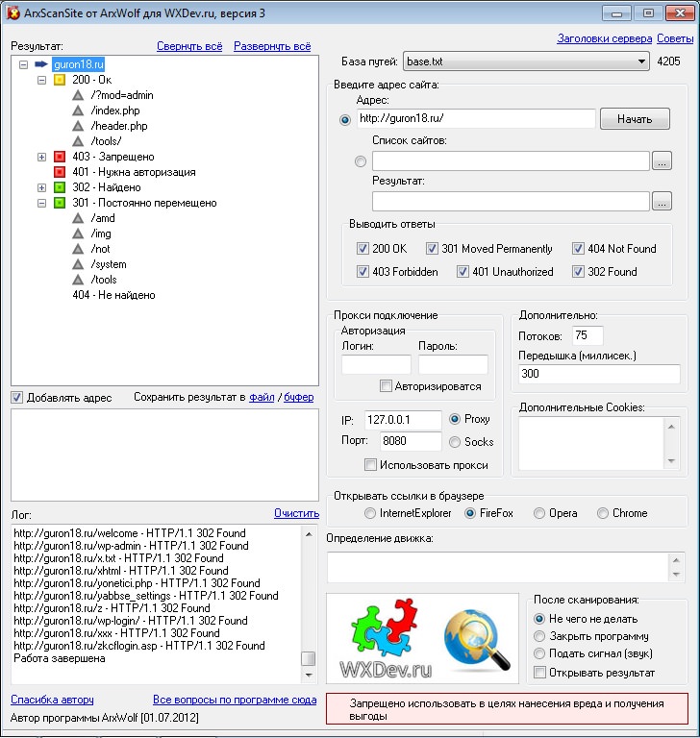The width and height of the screenshot is (700, 738).
Task: Enable the Использовать прокси checkbox
Action: [371, 465]
